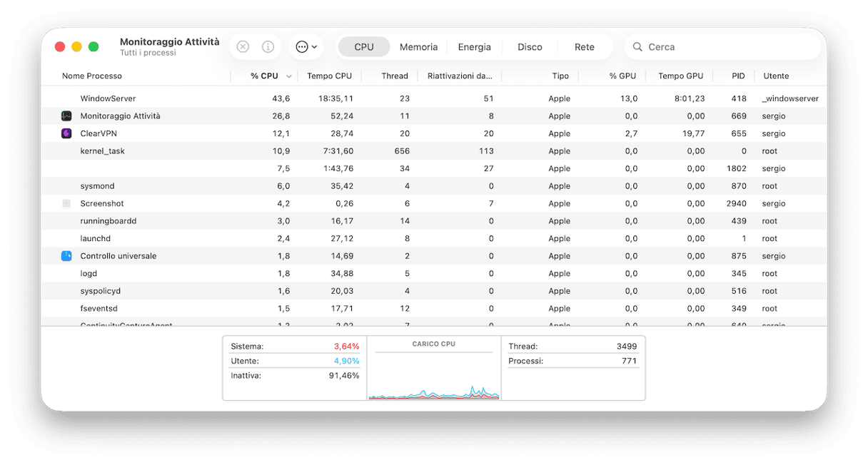Click the Screenshot process icon

(x=66, y=203)
